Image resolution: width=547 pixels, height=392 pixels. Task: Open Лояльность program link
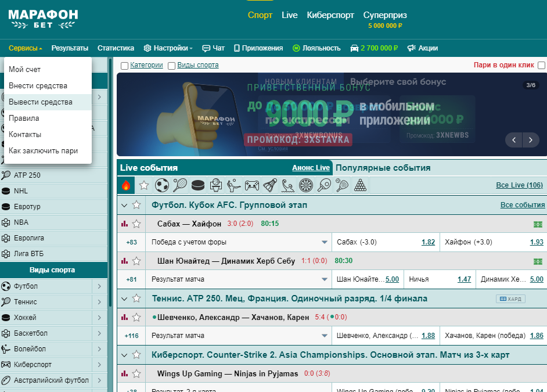point(316,48)
